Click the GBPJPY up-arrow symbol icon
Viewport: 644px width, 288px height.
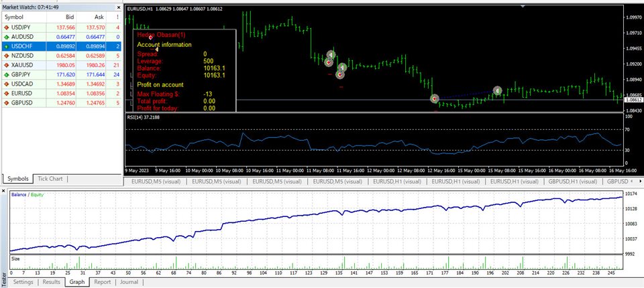(x=6, y=75)
